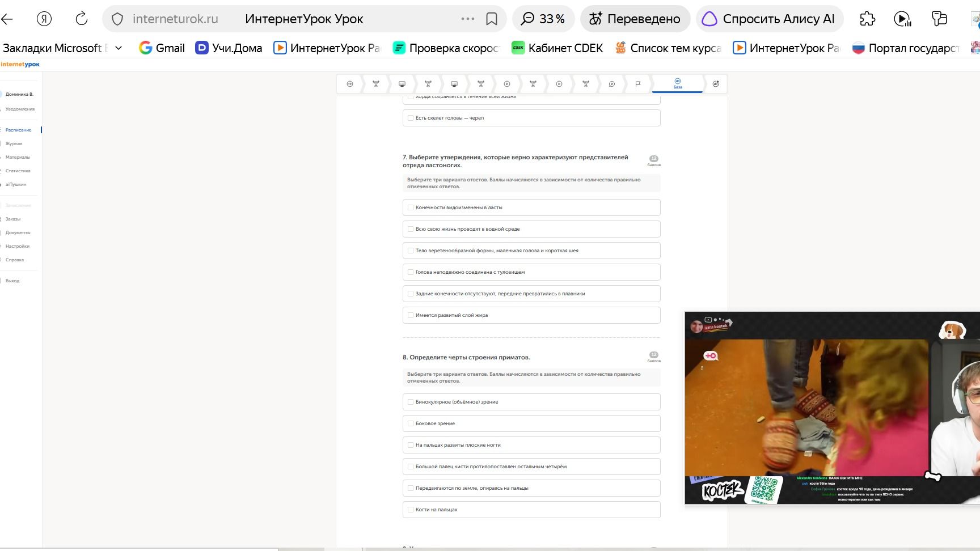Open the first arrow step in lesson progress bar

pyautogui.click(x=350, y=84)
